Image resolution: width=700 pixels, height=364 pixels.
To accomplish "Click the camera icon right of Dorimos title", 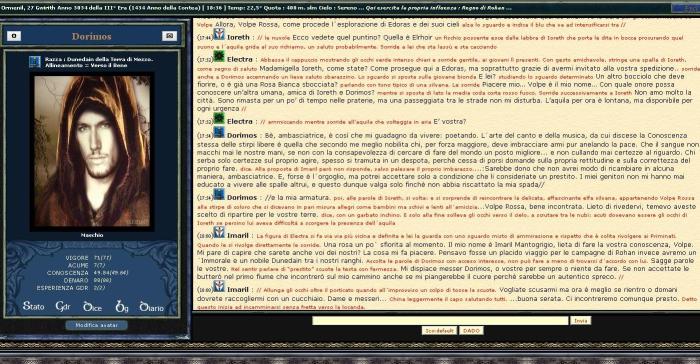I will (169, 36).
